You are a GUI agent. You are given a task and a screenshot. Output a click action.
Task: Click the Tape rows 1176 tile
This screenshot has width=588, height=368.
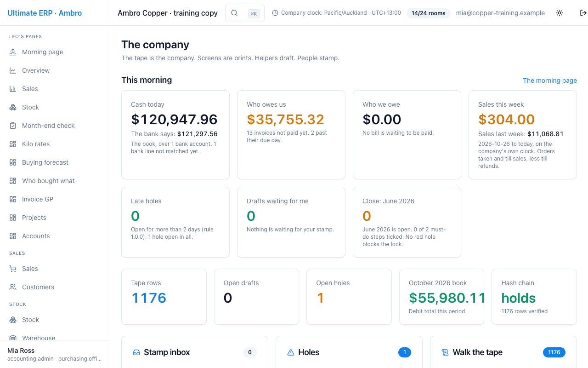click(x=164, y=297)
